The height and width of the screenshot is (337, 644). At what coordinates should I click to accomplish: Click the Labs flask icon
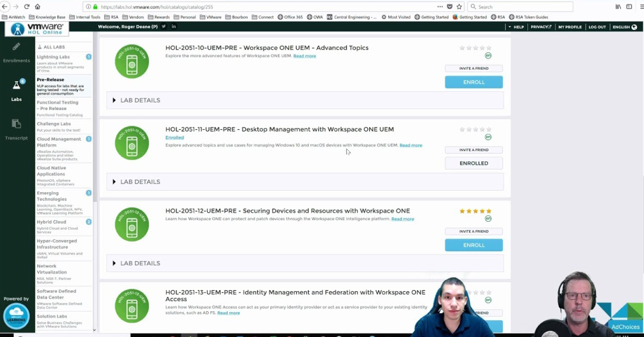pyautogui.click(x=16, y=86)
